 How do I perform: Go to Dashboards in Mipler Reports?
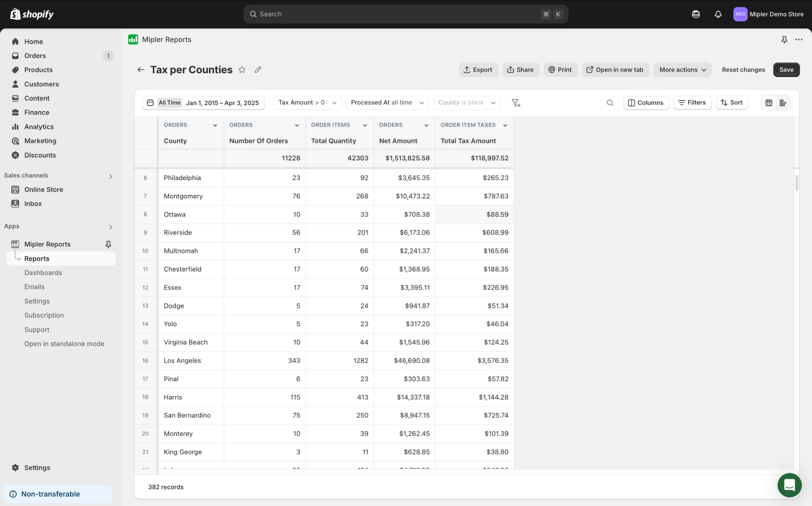pyautogui.click(x=43, y=272)
